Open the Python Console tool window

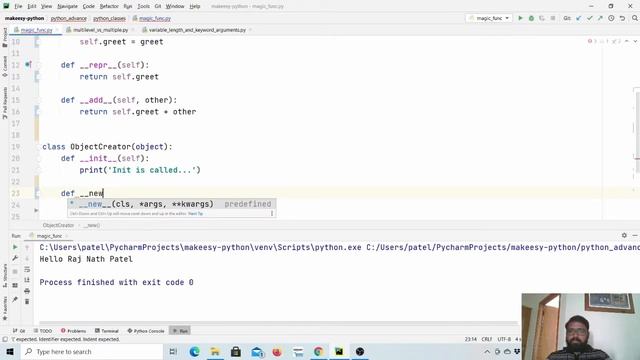[146, 331]
